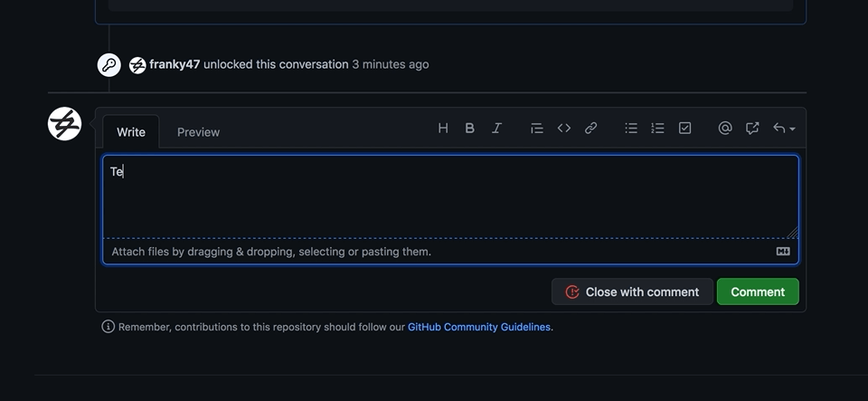
Task: Open the small franky47 avatar
Action: (x=137, y=65)
